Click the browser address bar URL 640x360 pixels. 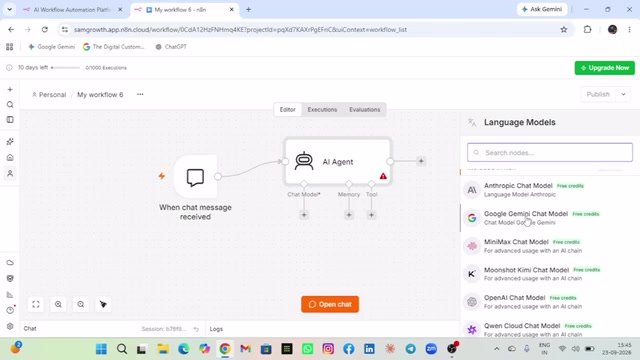240,29
